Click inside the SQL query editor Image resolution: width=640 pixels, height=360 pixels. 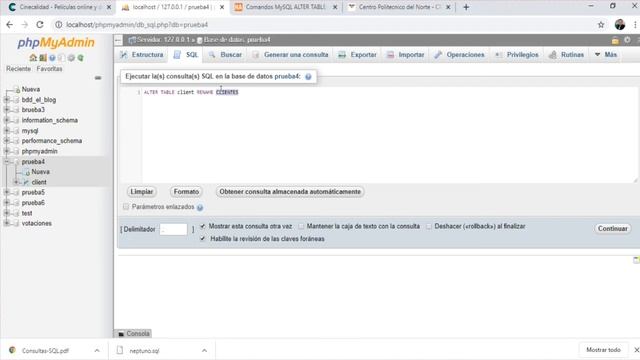pyautogui.click(x=389, y=135)
